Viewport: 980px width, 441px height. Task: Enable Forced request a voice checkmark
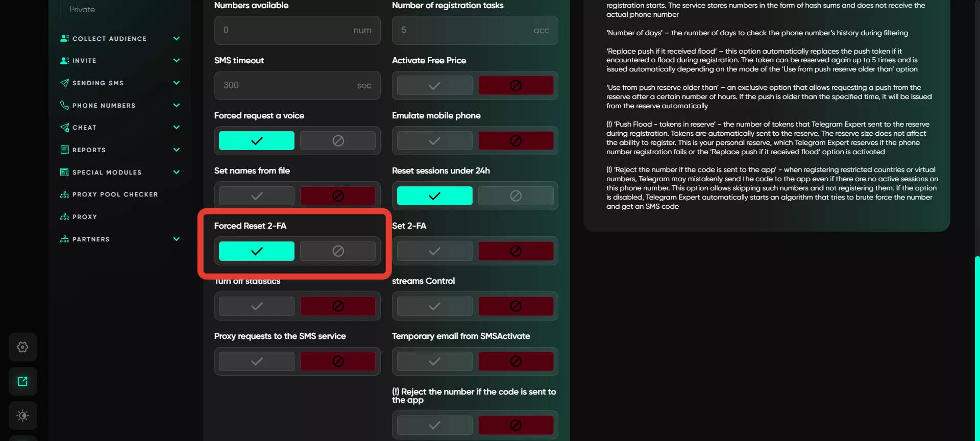(257, 140)
